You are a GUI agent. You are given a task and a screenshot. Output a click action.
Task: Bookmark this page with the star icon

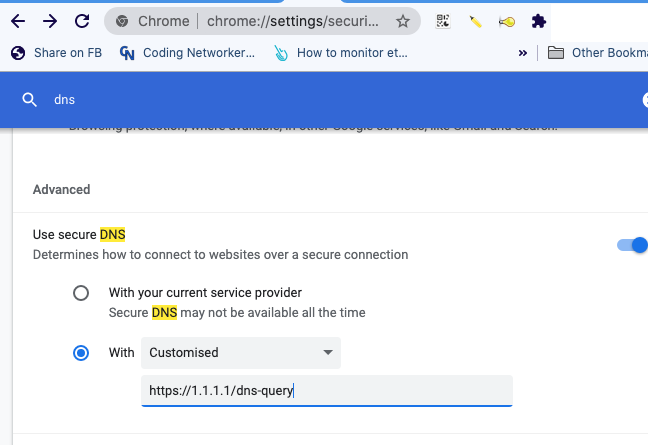pos(403,21)
